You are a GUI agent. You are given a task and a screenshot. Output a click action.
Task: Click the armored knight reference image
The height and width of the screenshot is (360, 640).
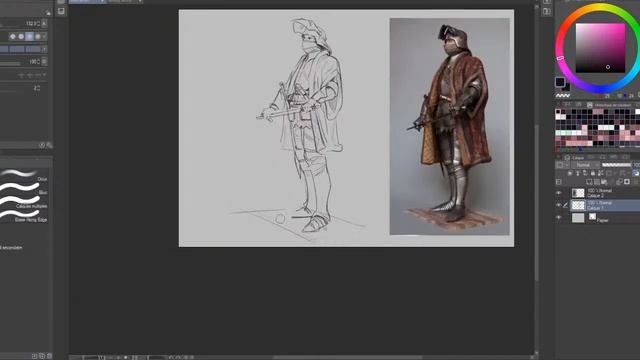coord(449,127)
